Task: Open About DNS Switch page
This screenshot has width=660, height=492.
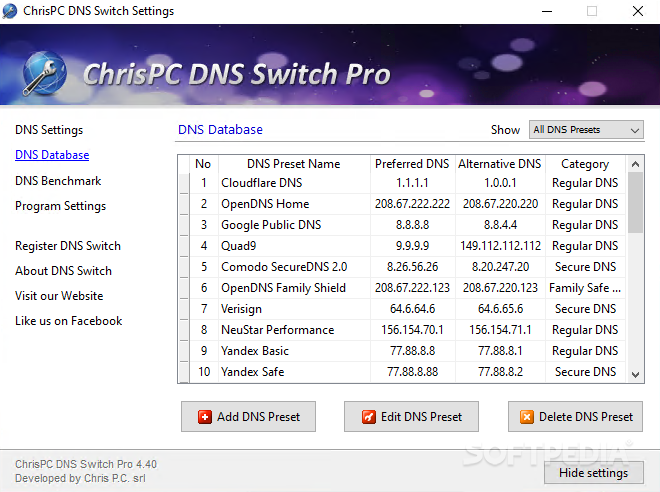Action: coord(63,271)
